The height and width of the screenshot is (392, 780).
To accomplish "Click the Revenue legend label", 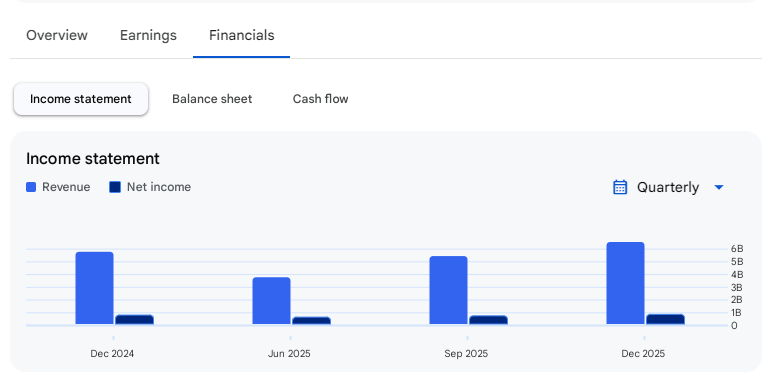I will (x=66, y=187).
